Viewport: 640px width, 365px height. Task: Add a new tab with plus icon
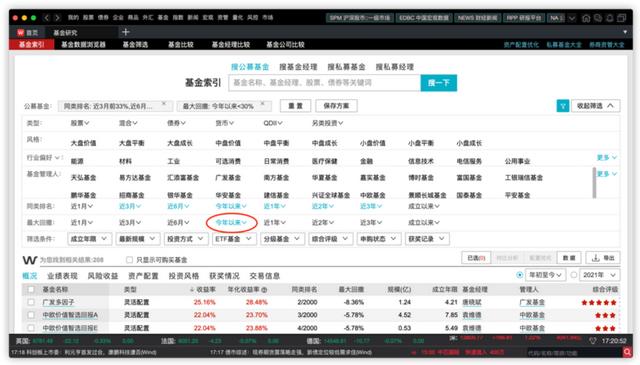126,32
